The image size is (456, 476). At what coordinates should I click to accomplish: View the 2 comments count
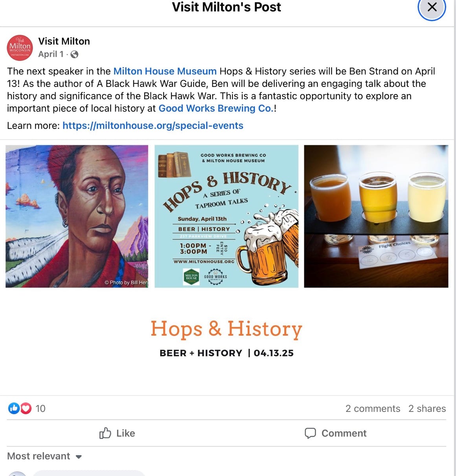(x=373, y=408)
